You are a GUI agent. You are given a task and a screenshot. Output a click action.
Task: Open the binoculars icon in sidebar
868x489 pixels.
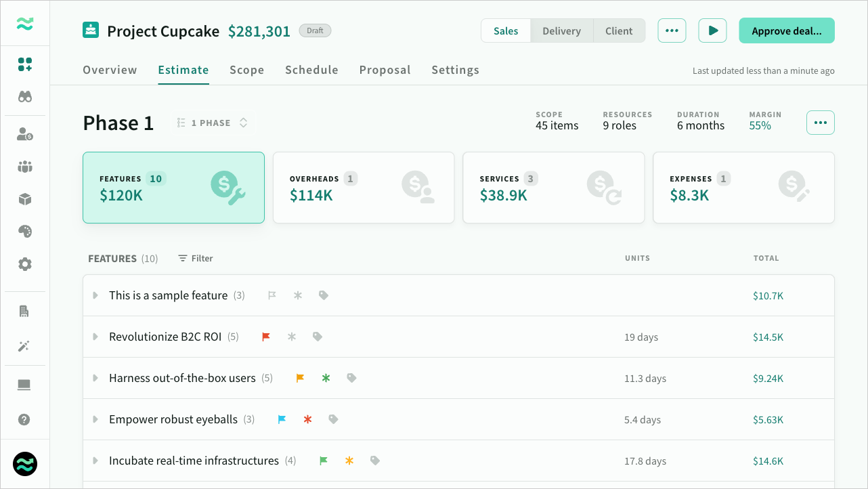tap(25, 97)
